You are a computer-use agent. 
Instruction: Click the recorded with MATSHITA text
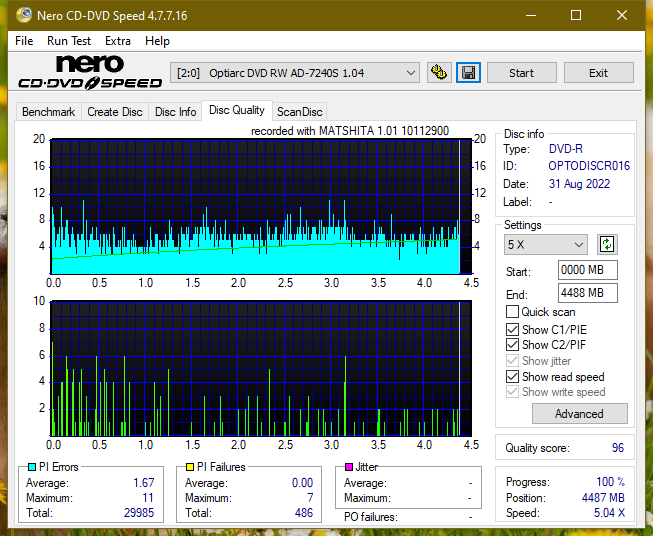[x=350, y=131]
